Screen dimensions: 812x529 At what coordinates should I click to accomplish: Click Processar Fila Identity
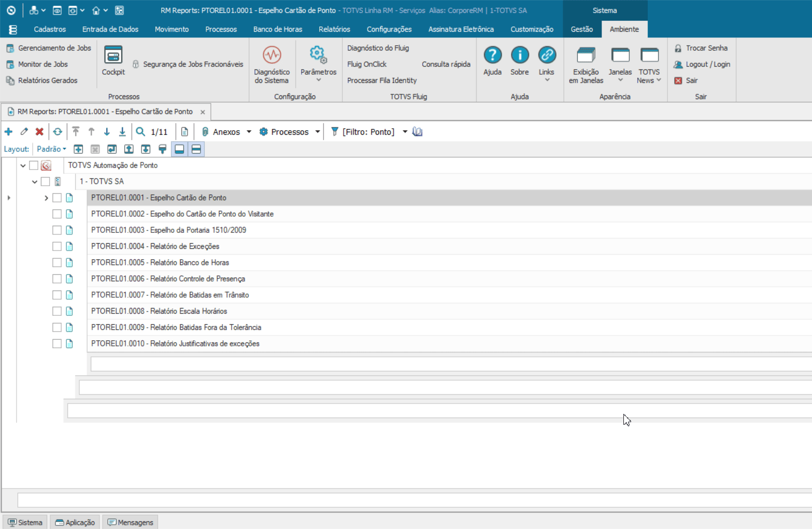382,80
